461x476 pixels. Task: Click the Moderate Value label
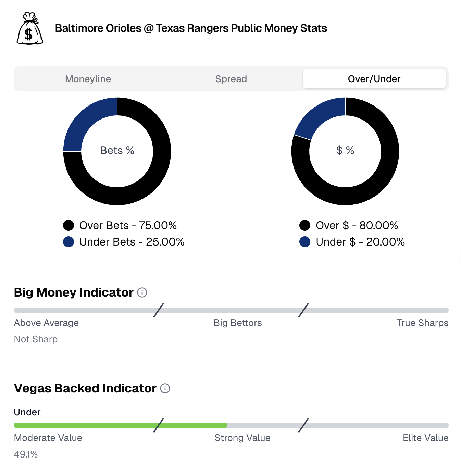48,438
